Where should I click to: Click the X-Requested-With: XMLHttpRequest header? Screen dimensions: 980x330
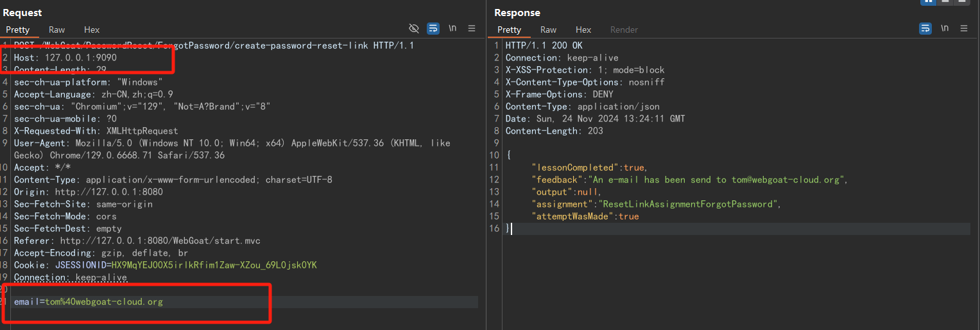click(x=96, y=131)
